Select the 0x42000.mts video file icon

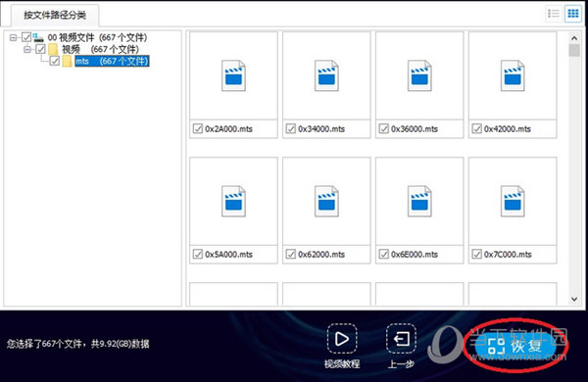click(x=513, y=75)
